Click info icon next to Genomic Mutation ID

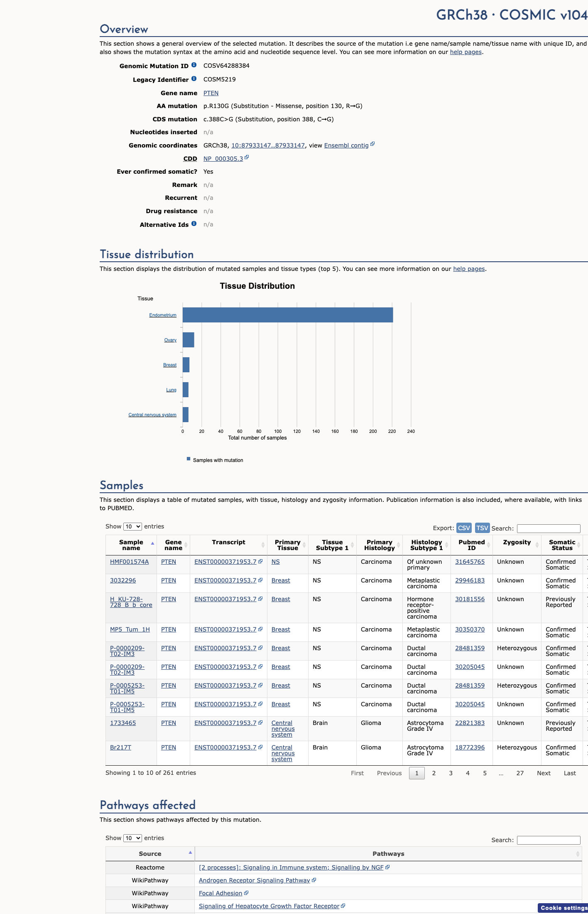(x=194, y=65)
